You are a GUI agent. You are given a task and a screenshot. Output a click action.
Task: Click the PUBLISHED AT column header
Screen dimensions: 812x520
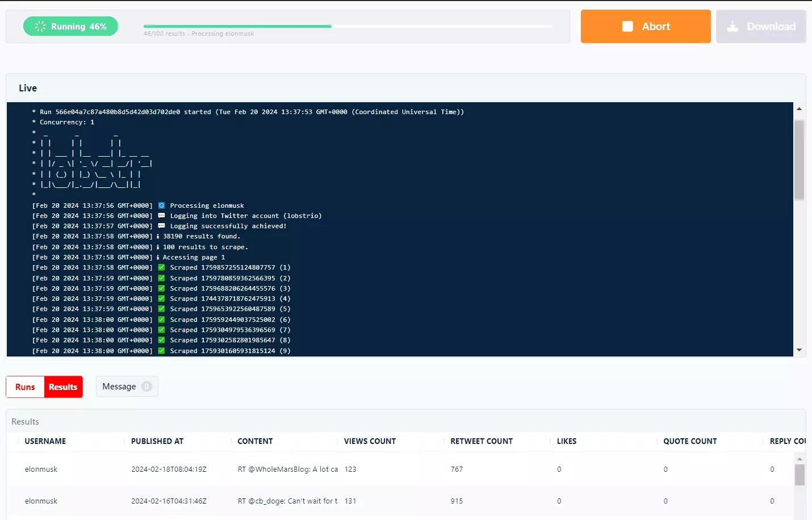157,441
